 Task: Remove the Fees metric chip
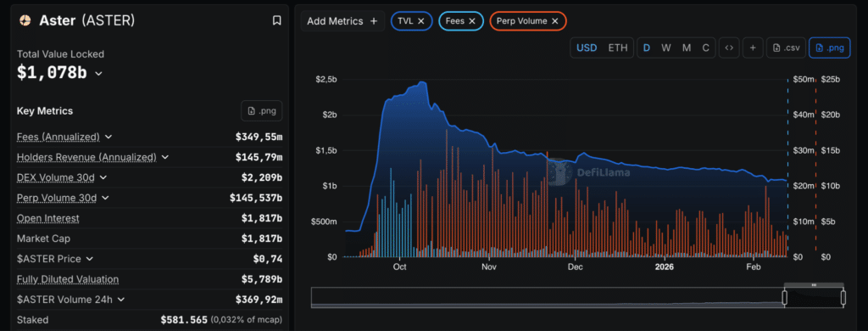tap(472, 21)
